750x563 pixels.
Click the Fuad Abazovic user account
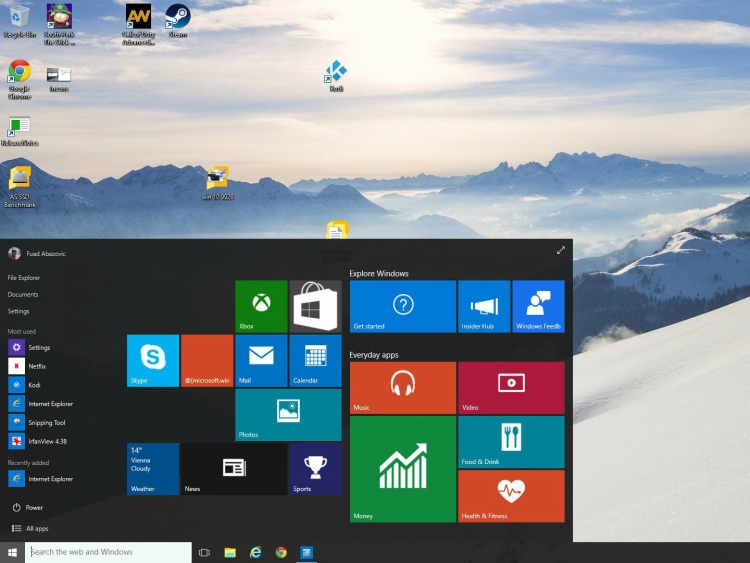click(45, 253)
